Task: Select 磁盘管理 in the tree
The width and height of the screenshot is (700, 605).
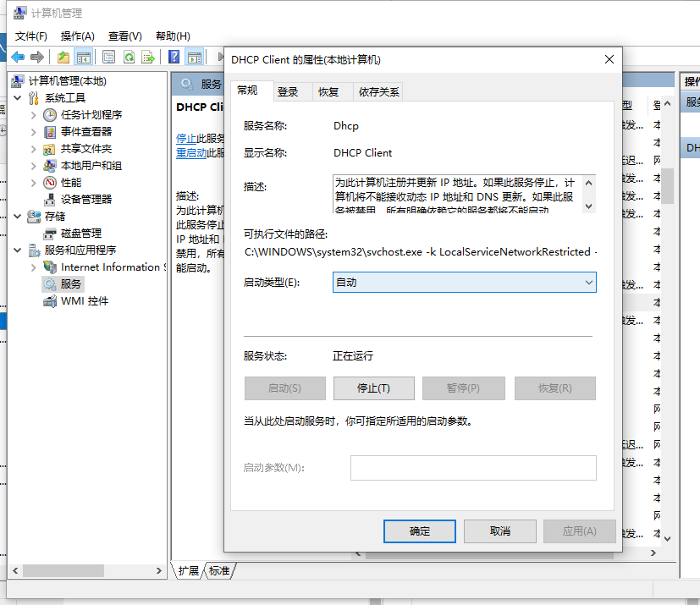Action: click(80, 233)
